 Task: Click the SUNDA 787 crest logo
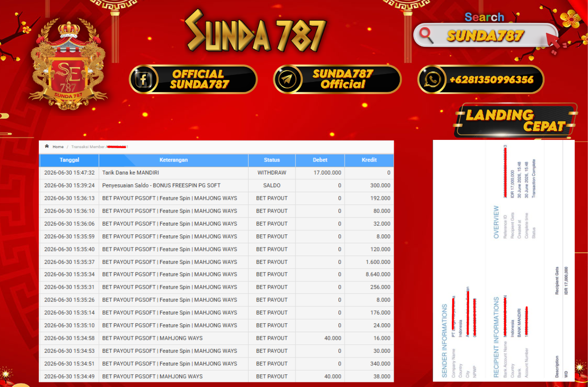[68, 64]
